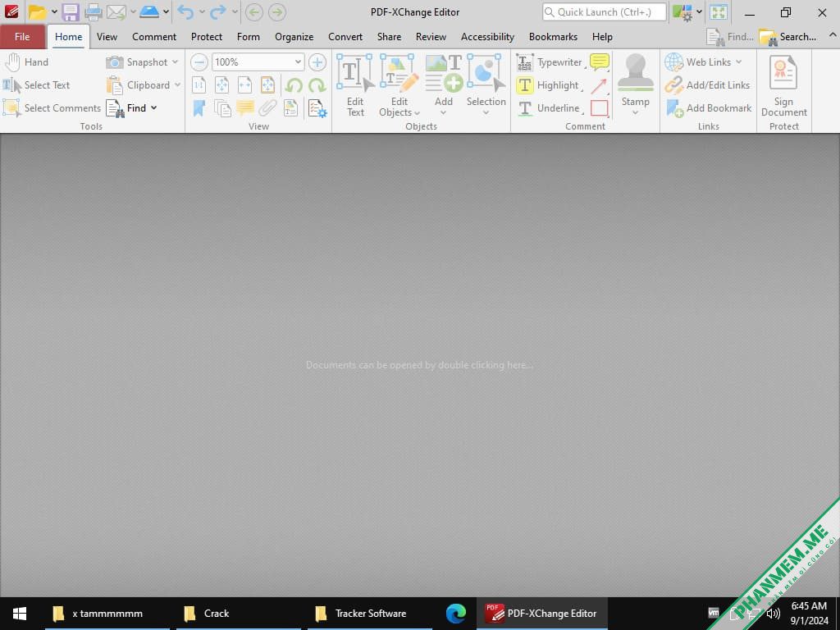
Task: Collapse the ribbon with the top-right chevron
Action: click(833, 34)
